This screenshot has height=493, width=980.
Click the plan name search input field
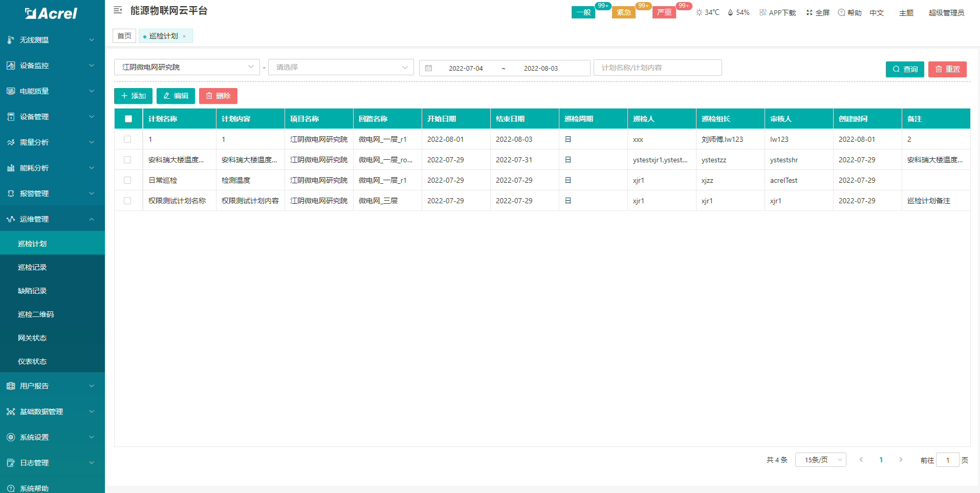657,68
